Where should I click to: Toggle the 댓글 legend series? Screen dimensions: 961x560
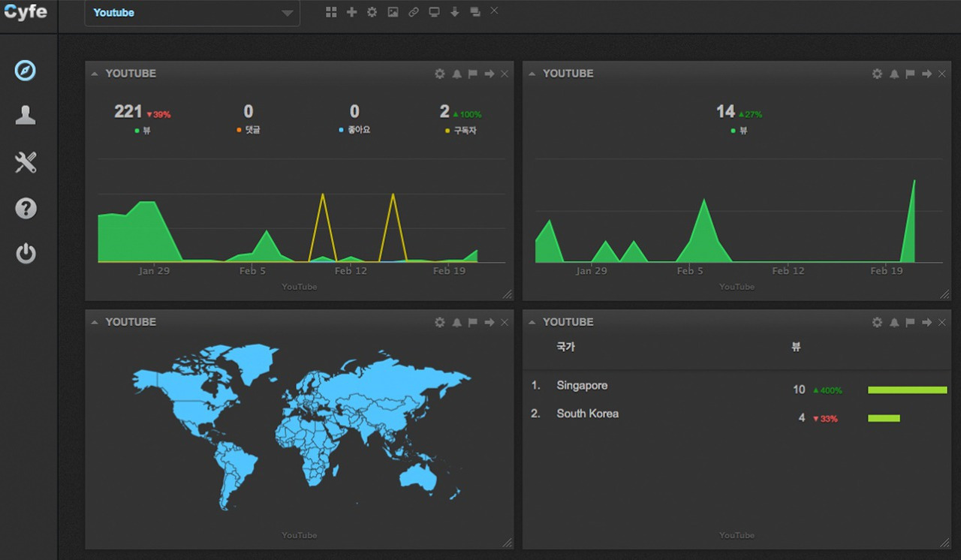248,131
